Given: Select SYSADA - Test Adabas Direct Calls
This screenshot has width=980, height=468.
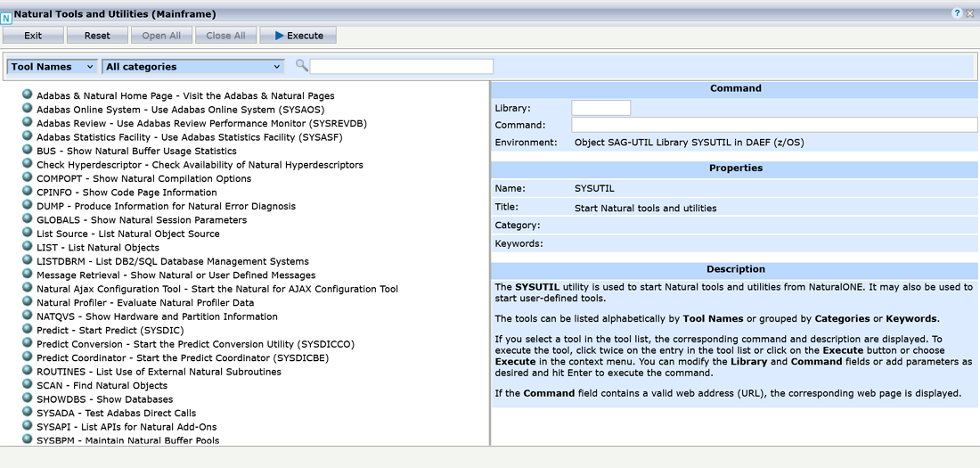Looking at the screenshot, I should (x=116, y=413).
